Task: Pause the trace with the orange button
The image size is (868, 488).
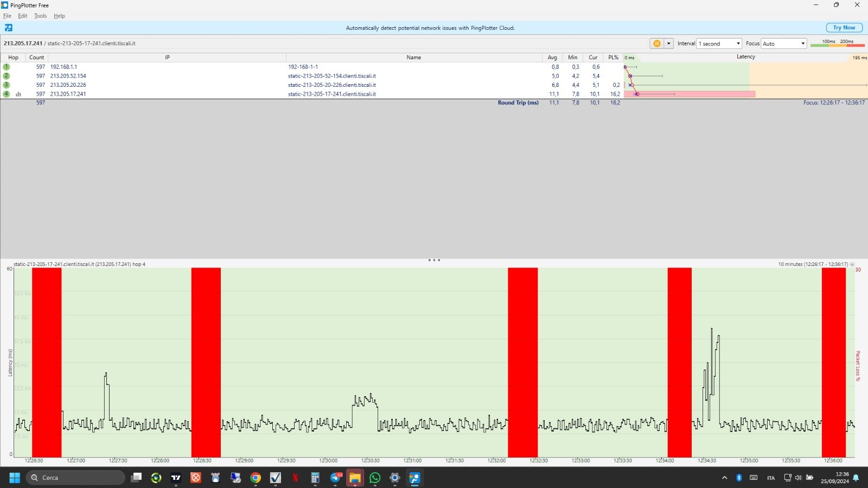Action: tap(656, 43)
